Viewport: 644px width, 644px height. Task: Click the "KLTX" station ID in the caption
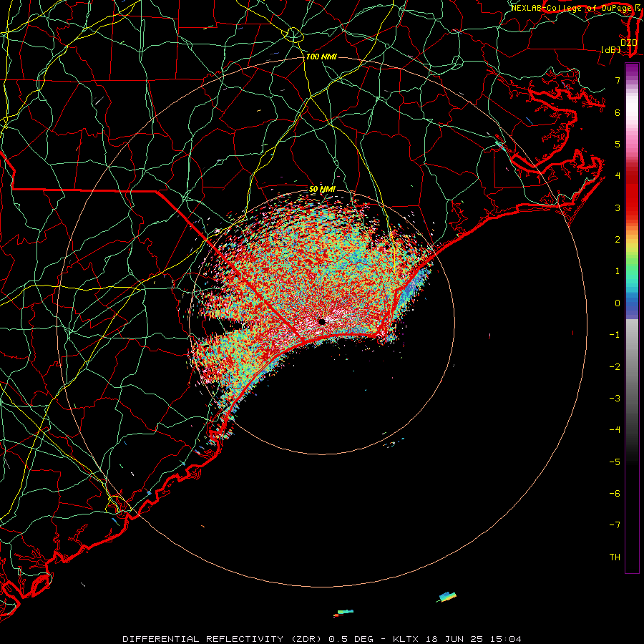[406, 639]
